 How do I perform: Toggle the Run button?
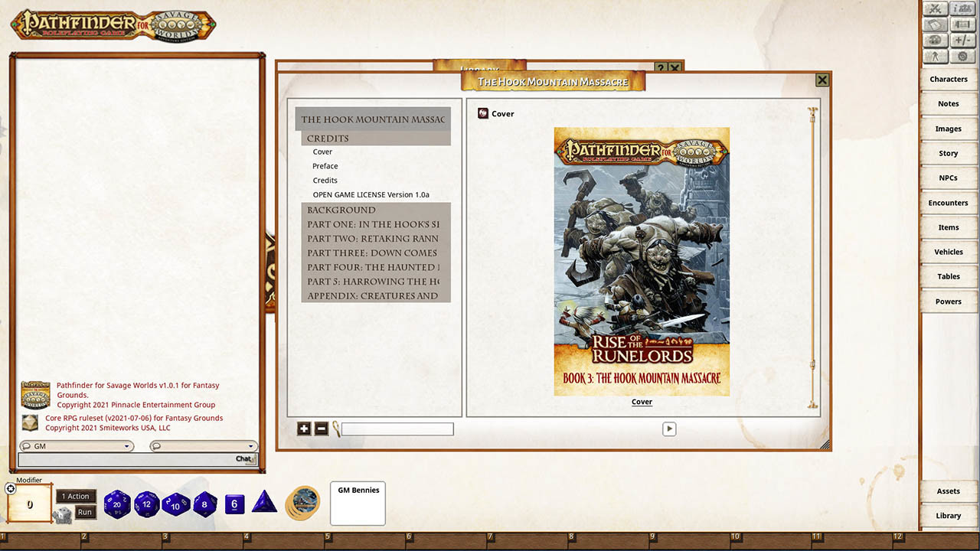click(x=84, y=513)
